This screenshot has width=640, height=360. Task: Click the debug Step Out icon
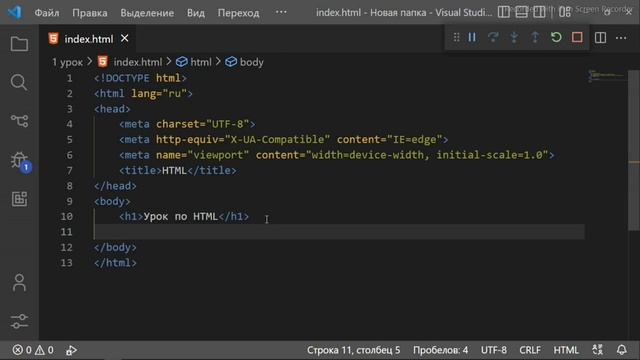click(535, 38)
